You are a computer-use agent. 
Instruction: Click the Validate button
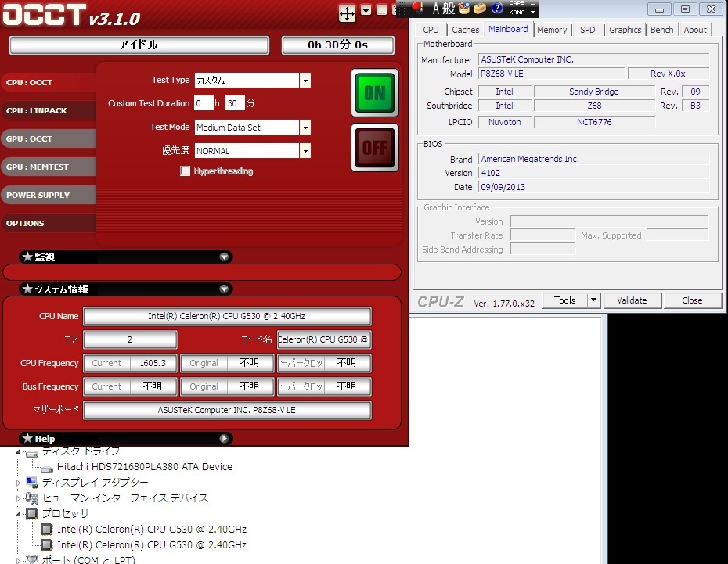pos(632,300)
